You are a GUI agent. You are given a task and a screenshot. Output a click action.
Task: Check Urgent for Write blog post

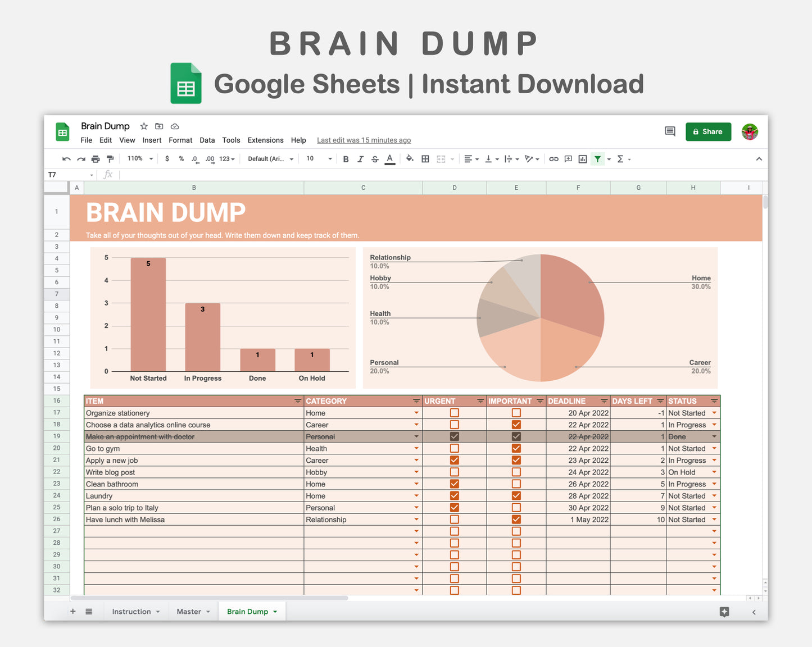pyautogui.click(x=454, y=472)
